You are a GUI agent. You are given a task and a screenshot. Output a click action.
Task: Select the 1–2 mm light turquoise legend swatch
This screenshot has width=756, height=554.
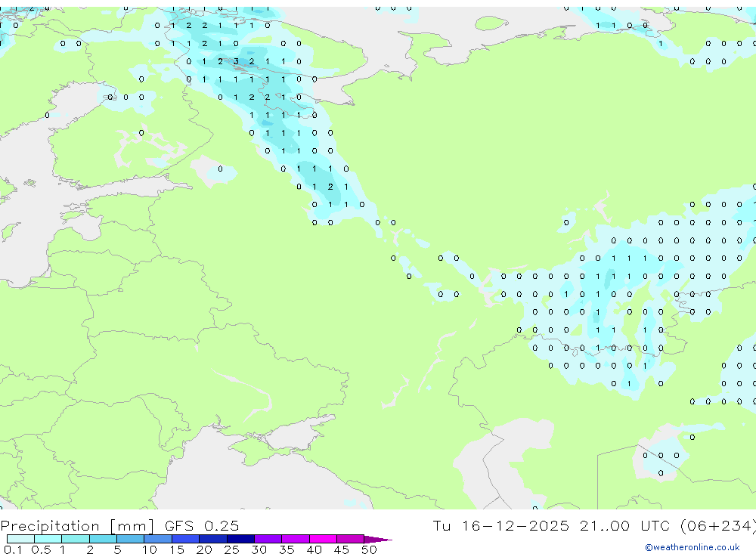point(76,539)
